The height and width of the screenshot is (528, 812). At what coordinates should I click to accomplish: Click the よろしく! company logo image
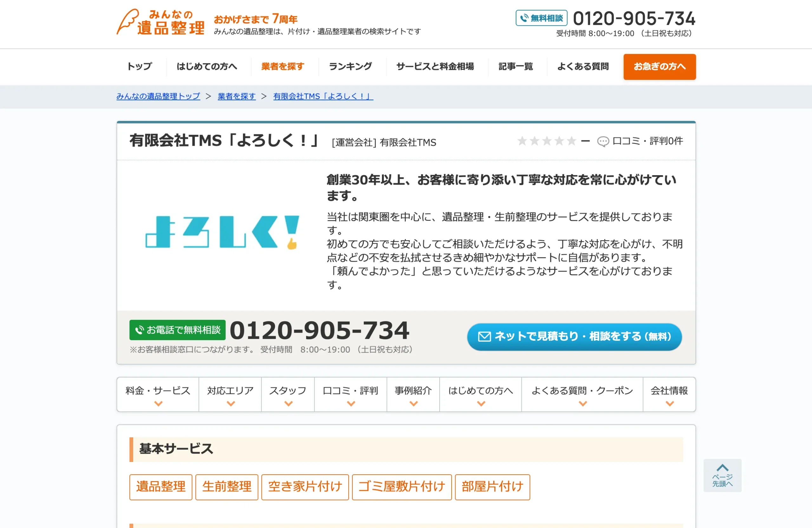click(222, 232)
